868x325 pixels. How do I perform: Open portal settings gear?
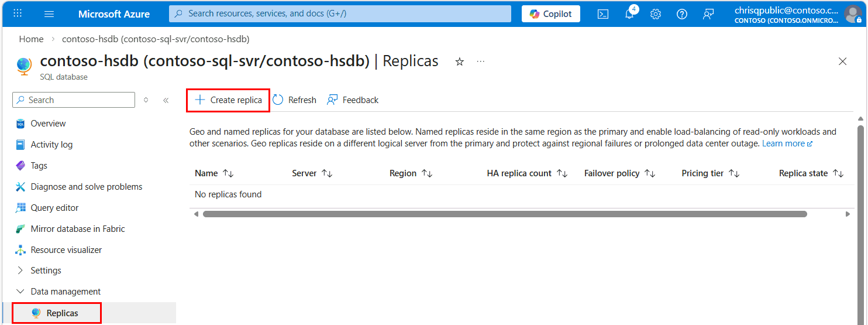tap(656, 14)
